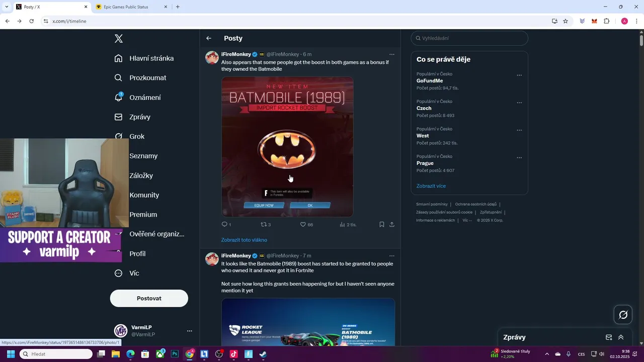
Task: Expand the Zprávy messages drawer
Action: (621, 337)
